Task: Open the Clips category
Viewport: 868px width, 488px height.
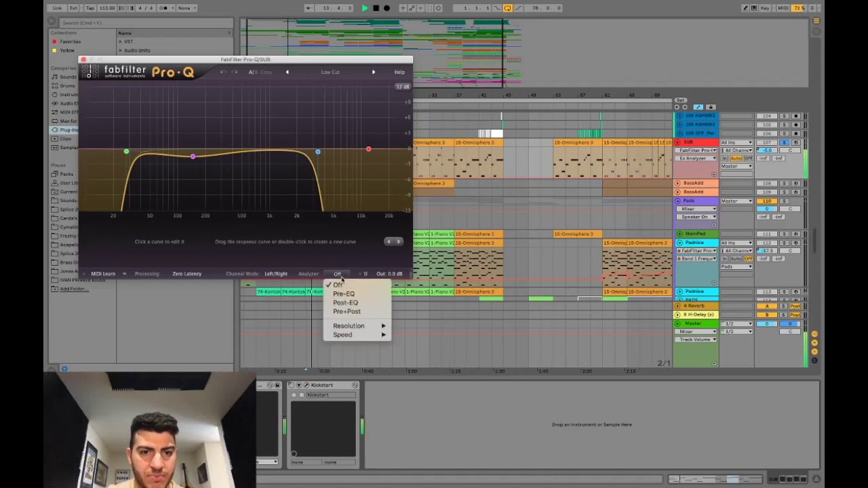Action: tap(65, 139)
